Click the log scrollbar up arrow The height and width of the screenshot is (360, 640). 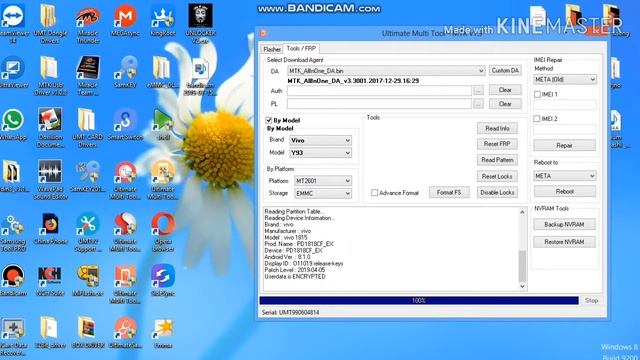coord(522,212)
